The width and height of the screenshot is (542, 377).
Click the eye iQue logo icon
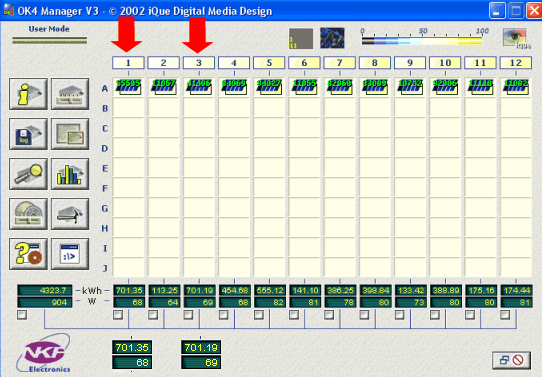tap(516, 38)
